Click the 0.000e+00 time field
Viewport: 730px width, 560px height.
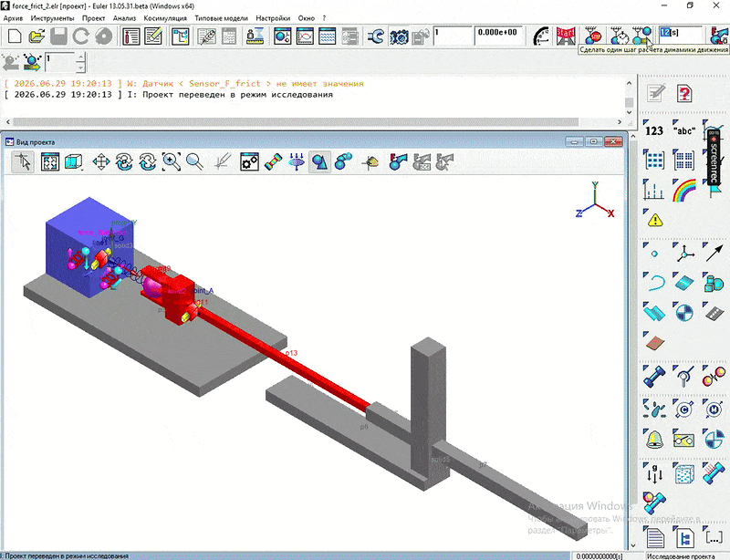coord(499,36)
